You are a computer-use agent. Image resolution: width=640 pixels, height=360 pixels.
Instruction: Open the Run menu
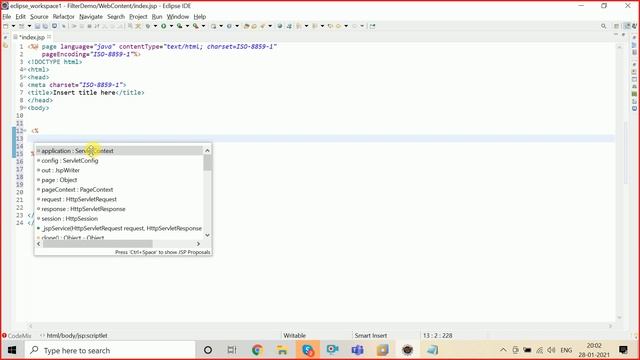point(157,17)
